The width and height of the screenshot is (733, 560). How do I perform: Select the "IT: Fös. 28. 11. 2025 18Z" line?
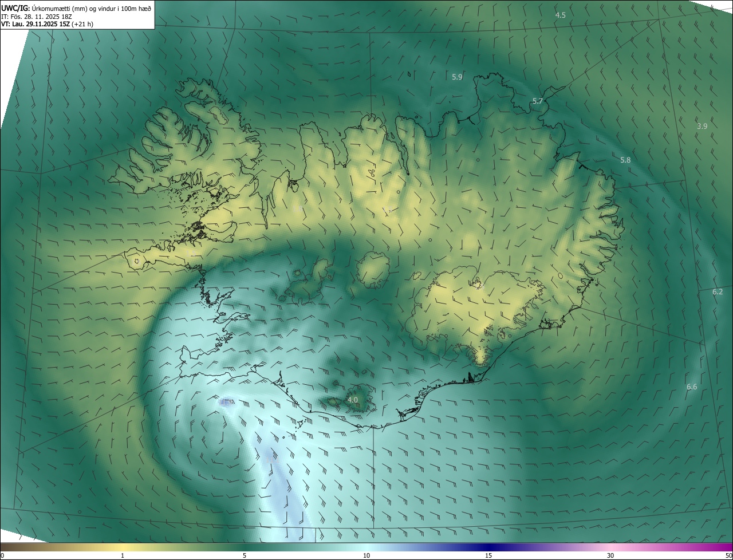tap(37, 16)
